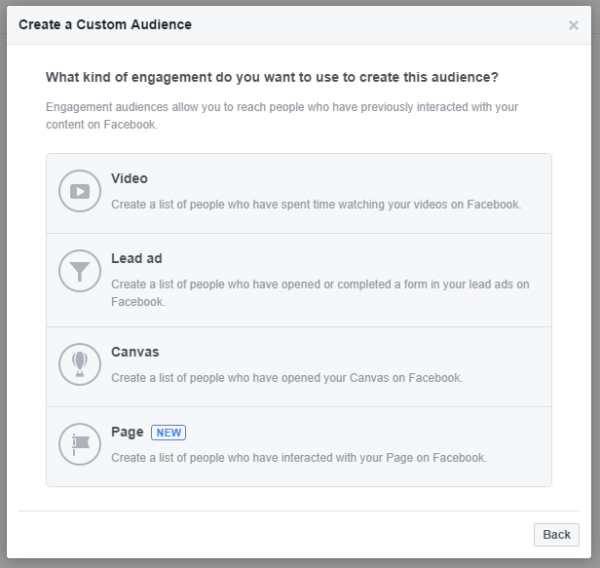Click the "Create a Custom Audience" dialog title
Image resolution: width=600 pixels, height=568 pixels.
[x=105, y=24]
